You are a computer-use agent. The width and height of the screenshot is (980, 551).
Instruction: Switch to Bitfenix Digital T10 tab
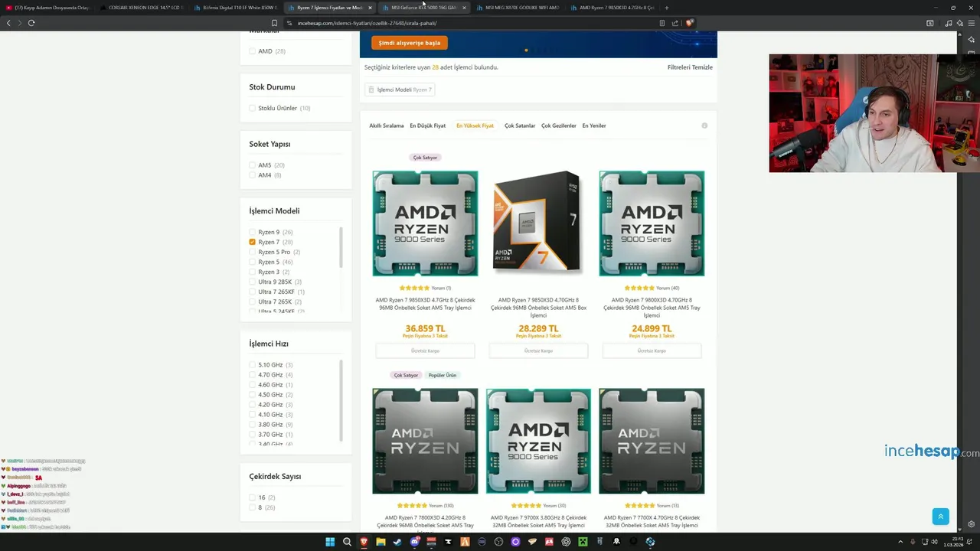(x=234, y=8)
